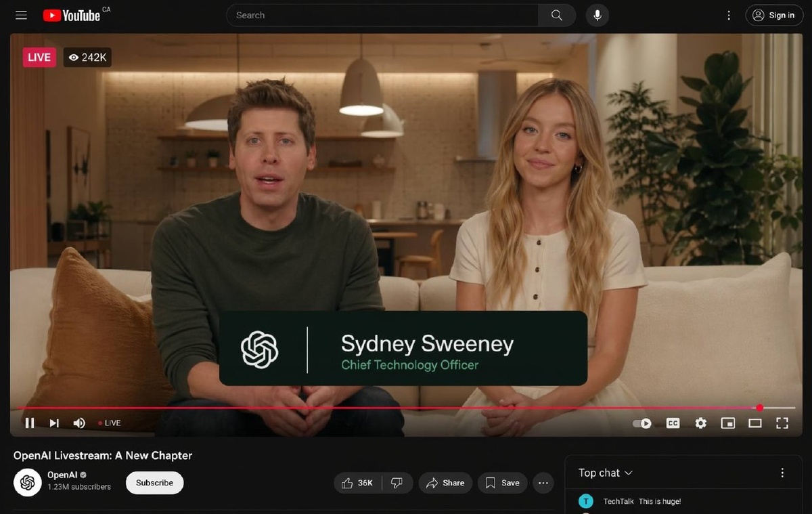The width and height of the screenshot is (812, 514).
Task: Toggle closed captions (CC)
Action: [673, 423]
